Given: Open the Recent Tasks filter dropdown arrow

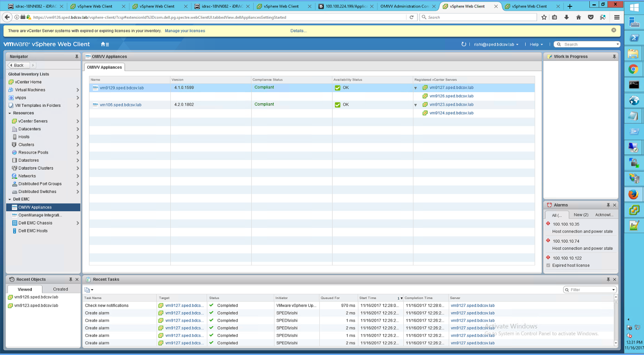Looking at the screenshot, I should 613,290.
